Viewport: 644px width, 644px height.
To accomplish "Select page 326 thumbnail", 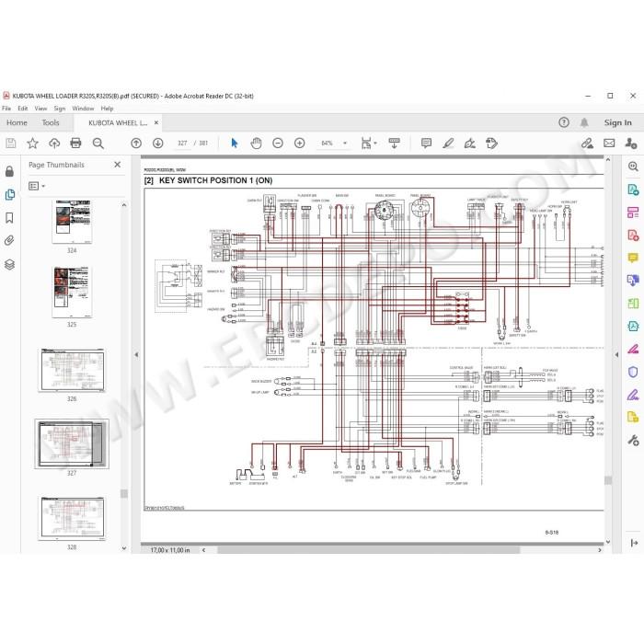I will [72, 370].
